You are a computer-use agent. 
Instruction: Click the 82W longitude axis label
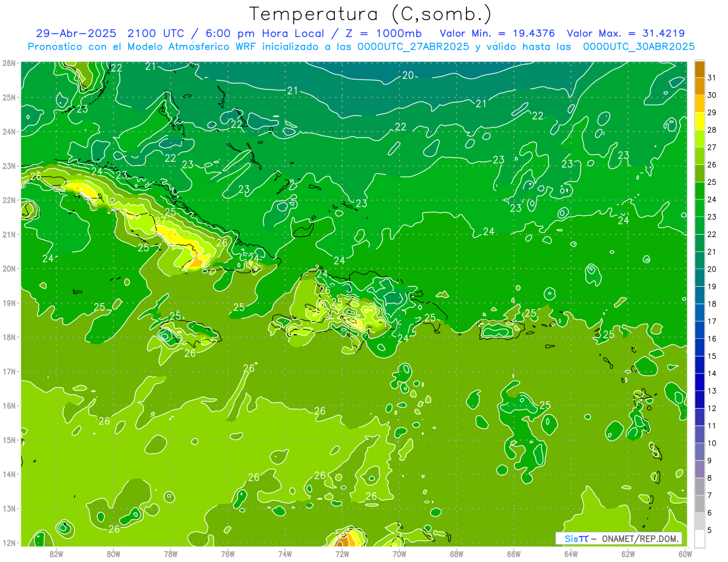pos(56,553)
